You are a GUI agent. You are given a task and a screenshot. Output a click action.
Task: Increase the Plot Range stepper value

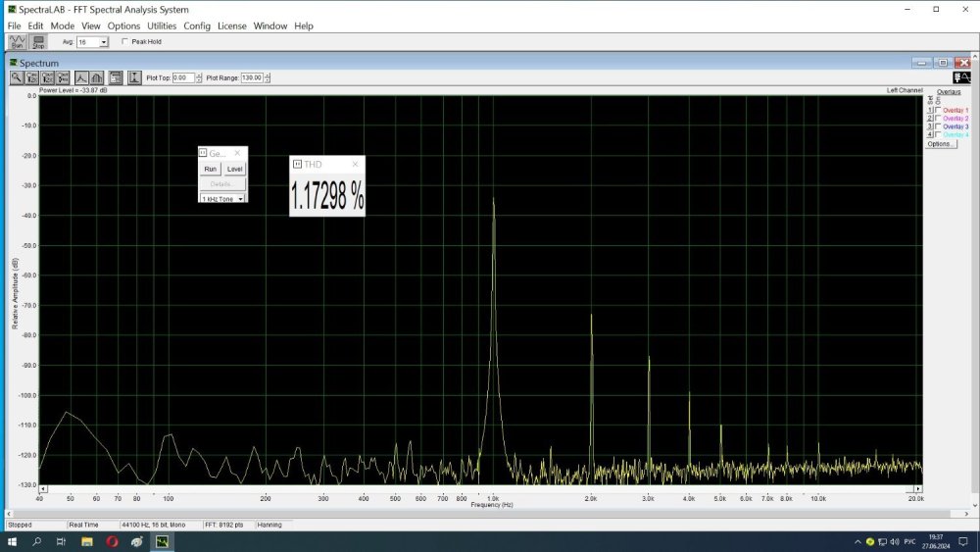click(268, 75)
